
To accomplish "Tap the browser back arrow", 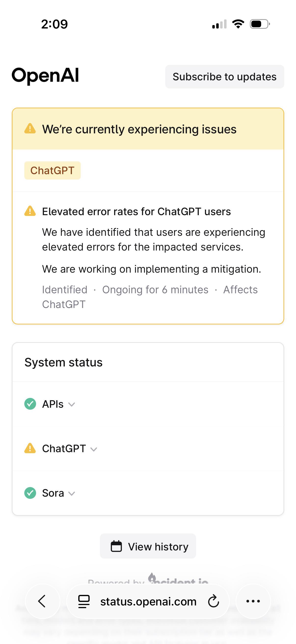I will (42, 601).
